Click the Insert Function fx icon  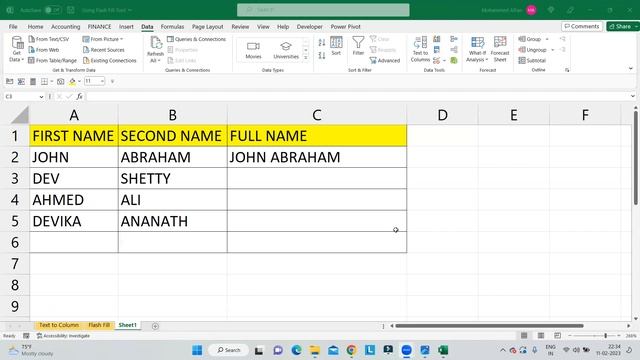tap(79, 96)
